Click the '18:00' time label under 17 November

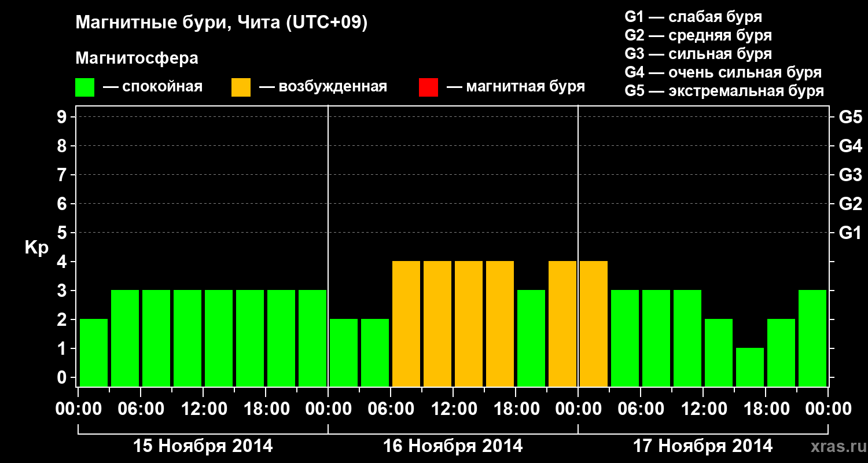(x=766, y=409)
